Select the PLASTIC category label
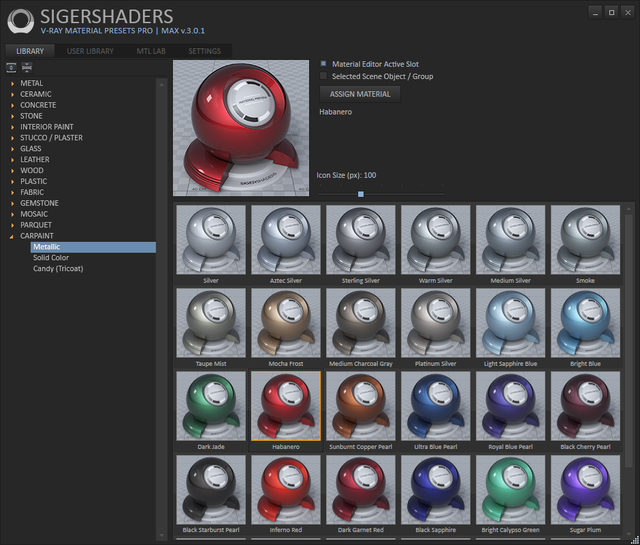 point(33,181)
